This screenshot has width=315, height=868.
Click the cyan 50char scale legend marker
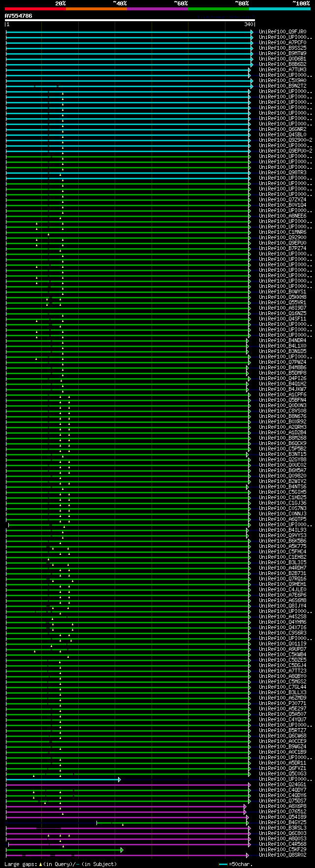click(223, 864)
